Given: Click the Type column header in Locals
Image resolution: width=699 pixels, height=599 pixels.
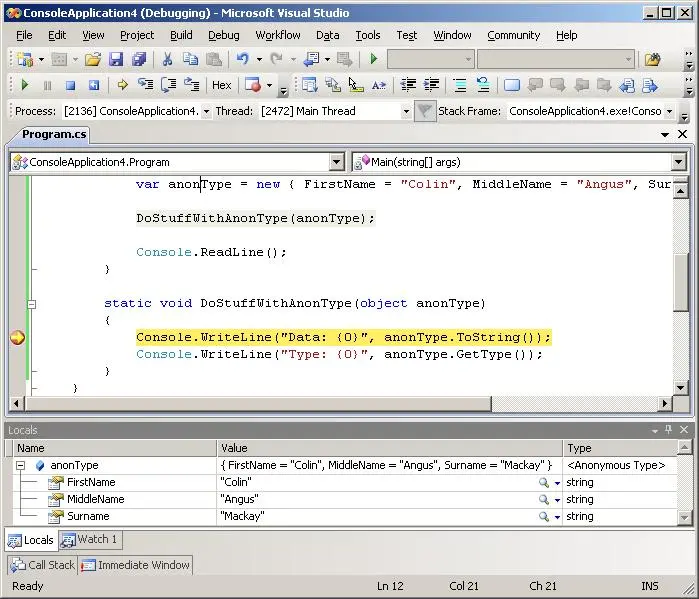Looking at the screenshot, I should pyautogui.click(x=620, y=448).
